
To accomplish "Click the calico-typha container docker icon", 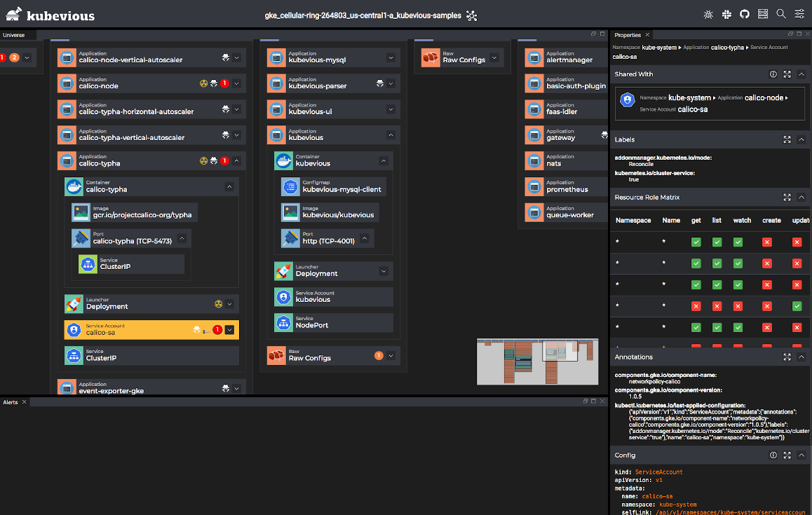I will pos(74,186).
